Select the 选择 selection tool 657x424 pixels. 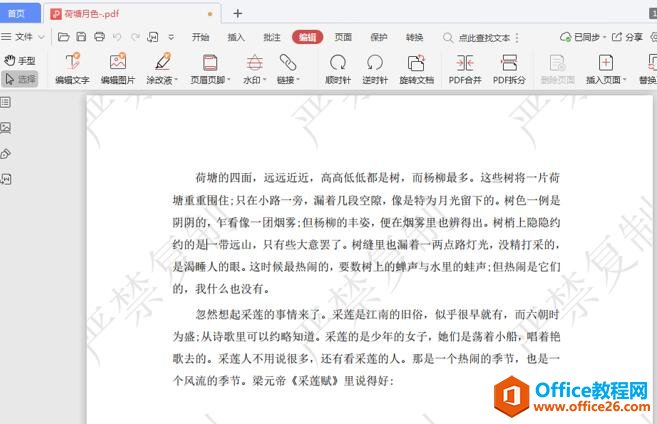[x=20, y=79]
